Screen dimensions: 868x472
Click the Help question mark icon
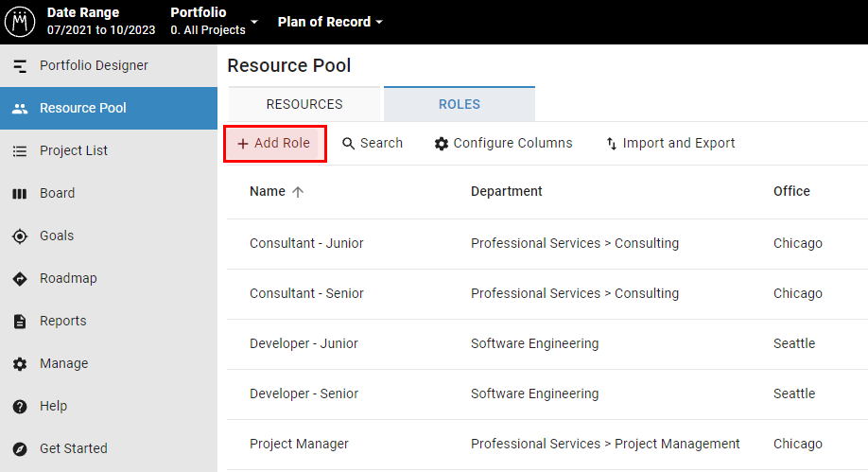coord(20,407)
